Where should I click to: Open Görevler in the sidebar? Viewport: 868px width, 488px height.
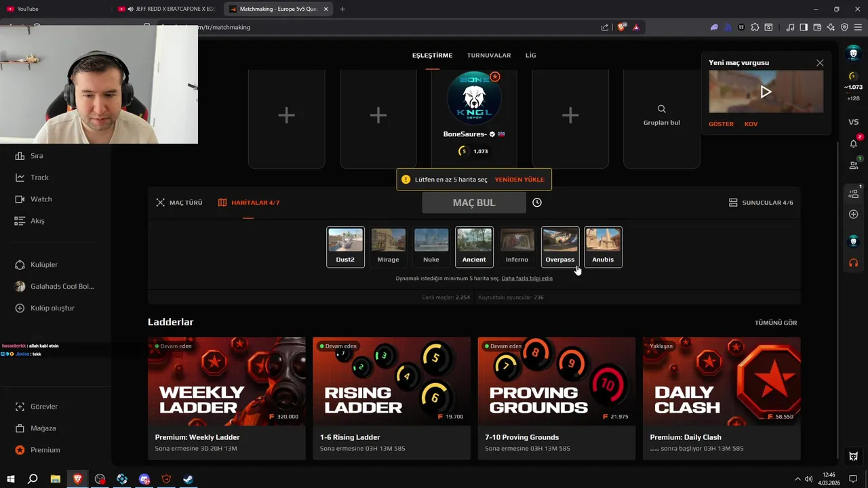37,407
